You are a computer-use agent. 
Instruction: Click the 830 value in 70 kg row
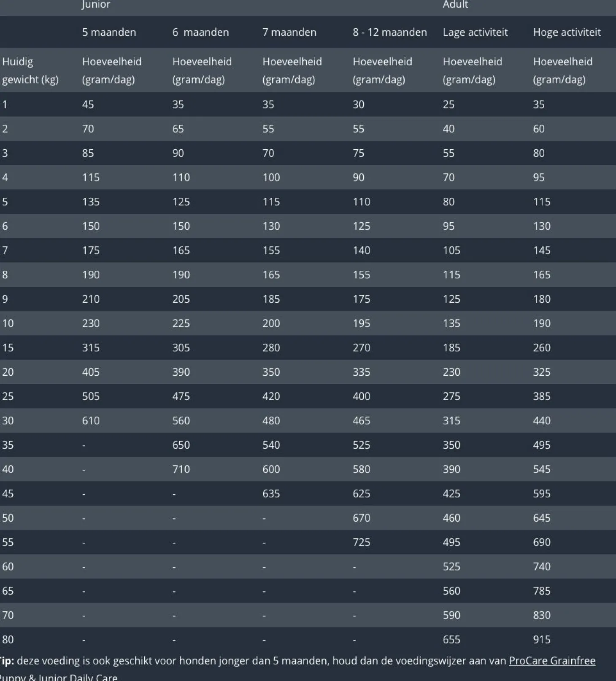[541, 615]
